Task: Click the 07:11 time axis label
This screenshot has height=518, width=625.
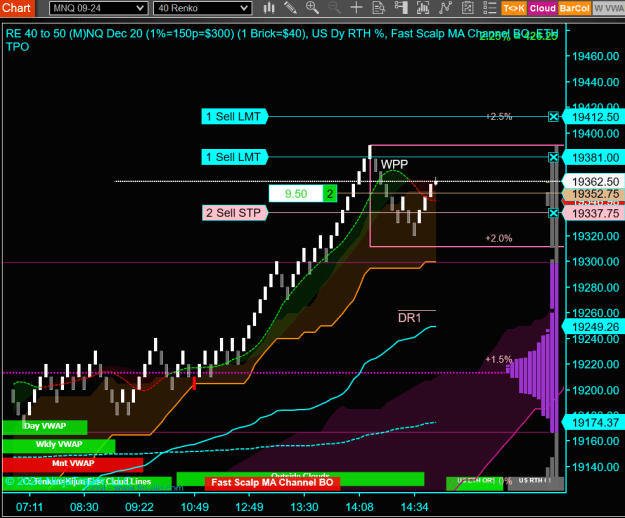Action: 29,507
